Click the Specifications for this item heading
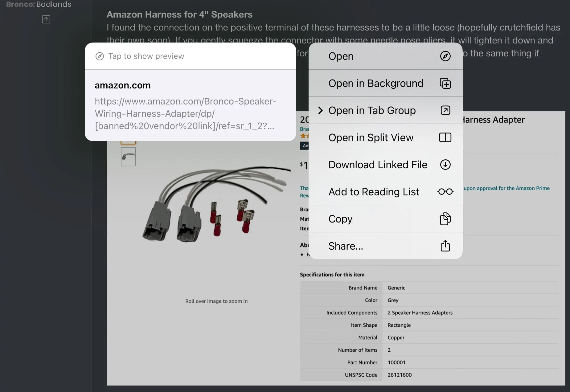The image size is (570, 392). pos(332,275)
